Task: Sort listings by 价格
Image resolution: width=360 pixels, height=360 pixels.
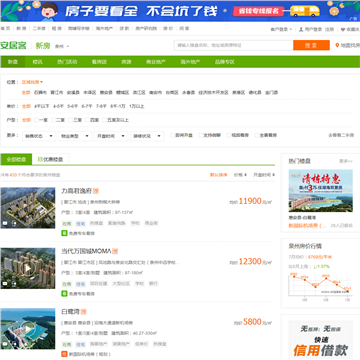Action: 240,175
